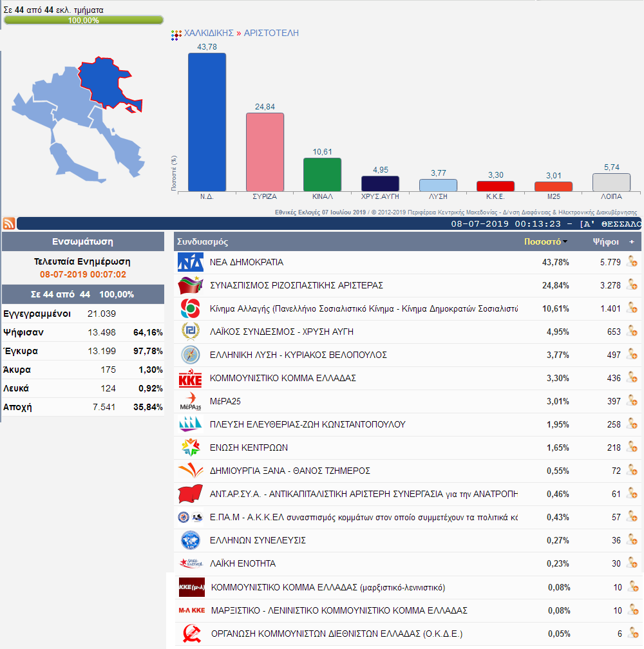Open candidates icon for ΧΡΥΣΗ ΑΥΓΗ row
Screen dimensions: 644x649
click(632, 331)
